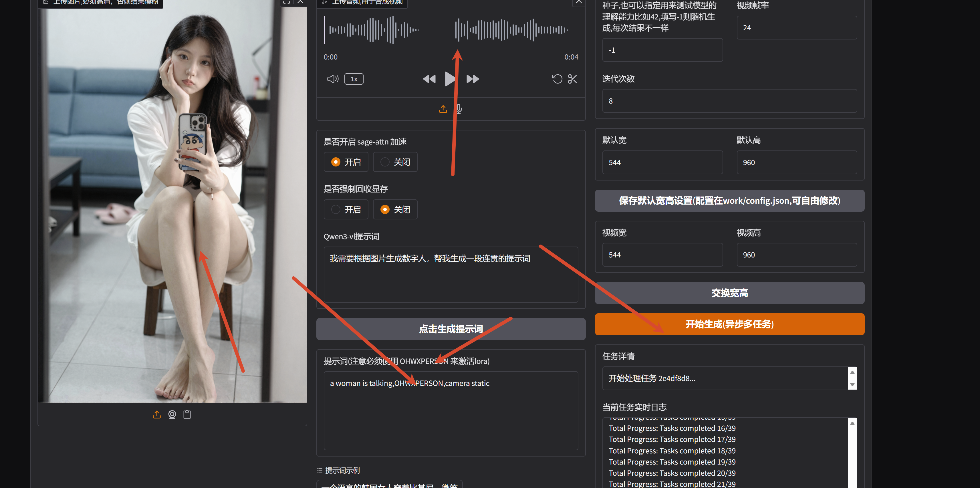Play the uploaded audio clip
This screenshot has width=980, height=488.
(x=450, y=79)
